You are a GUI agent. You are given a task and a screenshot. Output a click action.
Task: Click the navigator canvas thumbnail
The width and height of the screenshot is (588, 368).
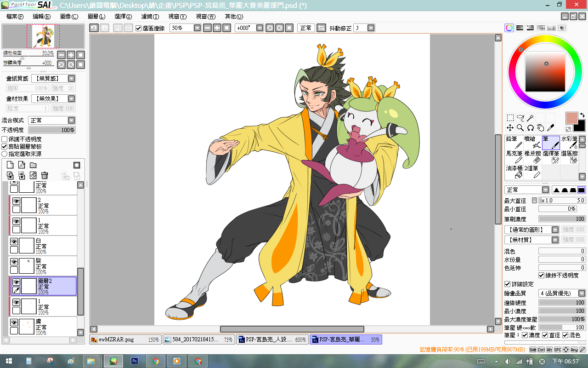[43, 36]
